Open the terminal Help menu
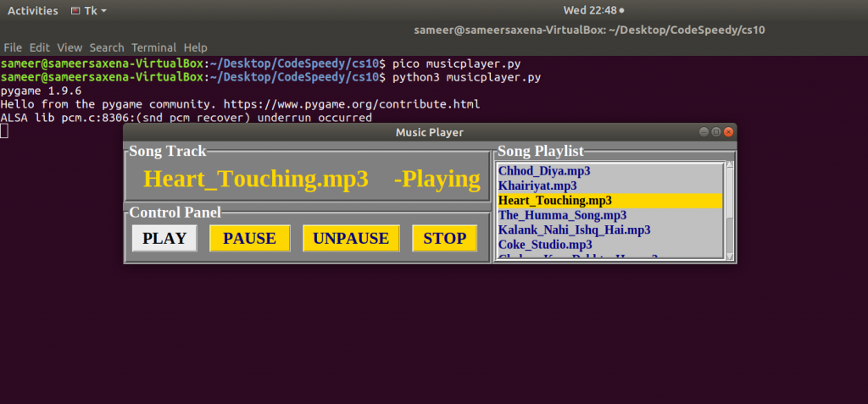This screenshot has width=868, height=404. [x=196, y=47]
